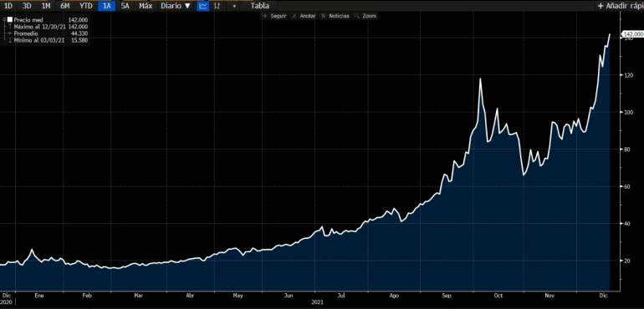Open the Diario frequency dropdown
Screen dimensions: 644x309
(176, 6)
